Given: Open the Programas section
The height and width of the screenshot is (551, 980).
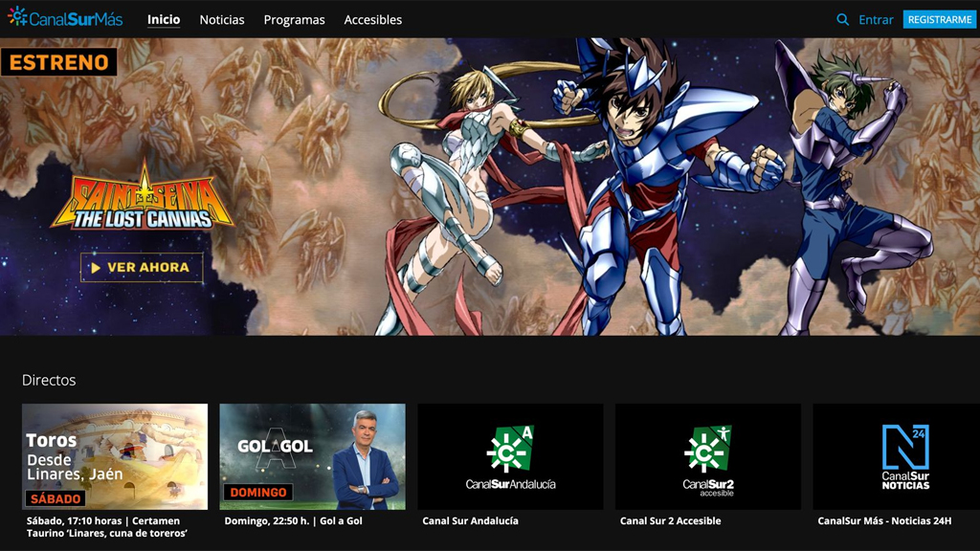Looking at the screenshot, I should (x=294, y=19).
